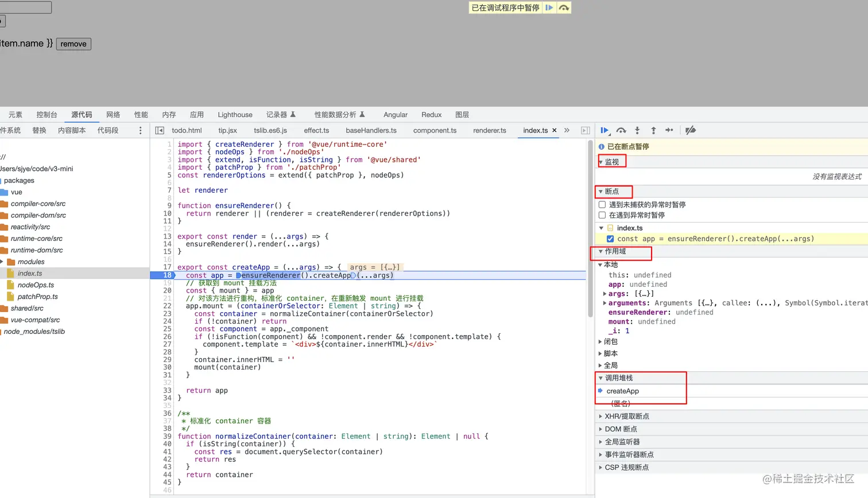Toggle the file navigator sidebar icon
The height and width of the screenshot is (498, 868).
pyautogui.click(x=160, y=130)
